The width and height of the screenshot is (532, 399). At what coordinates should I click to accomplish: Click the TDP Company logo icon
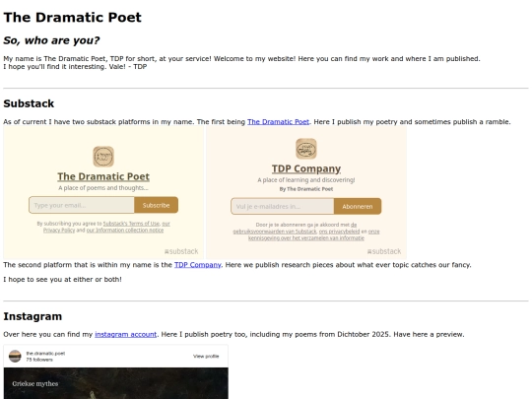306,149
